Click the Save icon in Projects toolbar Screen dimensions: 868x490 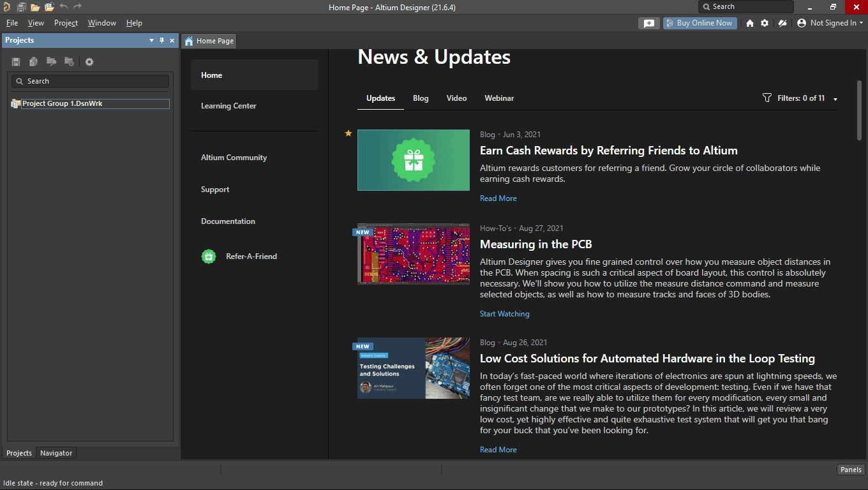point(16,62)
